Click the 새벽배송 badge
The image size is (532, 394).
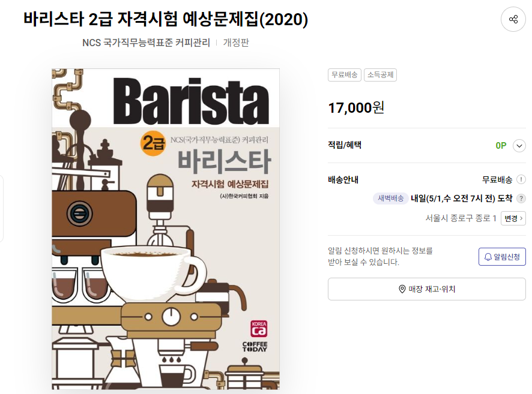[390, 198]
